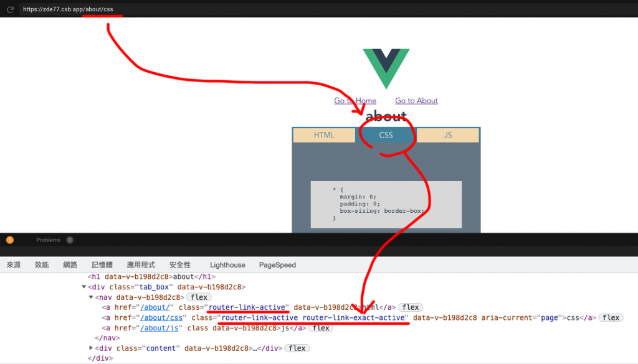Open the /about/ href link in DOM
This screenshot has width=638, height=364.
coord(155,307)
